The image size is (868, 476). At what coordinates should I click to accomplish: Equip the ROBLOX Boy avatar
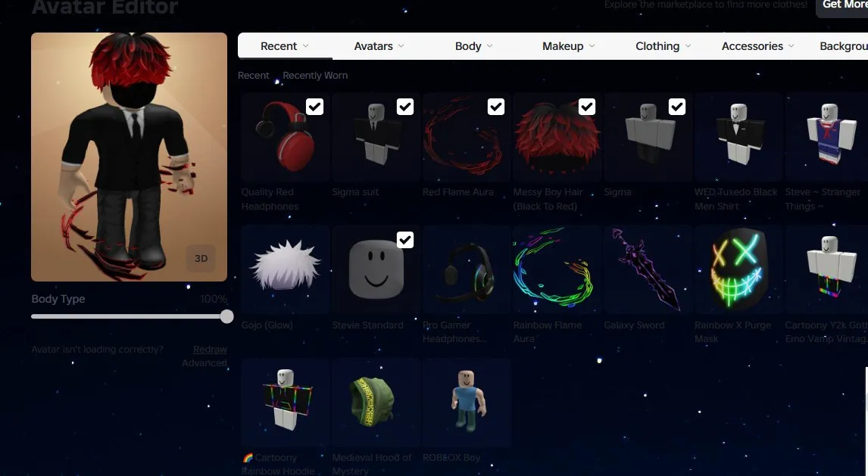click(x=467, y=403)
